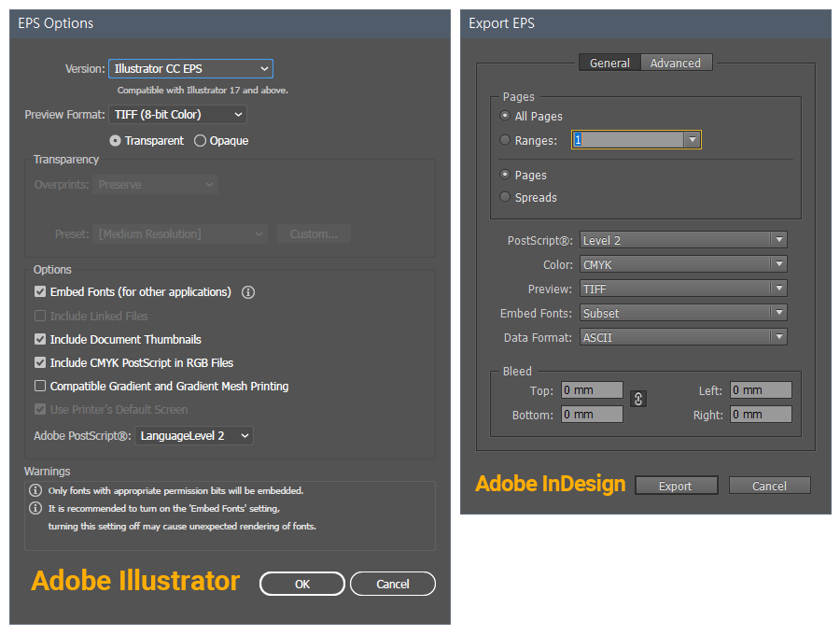The image size is (840, 635).
Task: Click the 'Warnings' section heading
Action: [x=48, y=471]
